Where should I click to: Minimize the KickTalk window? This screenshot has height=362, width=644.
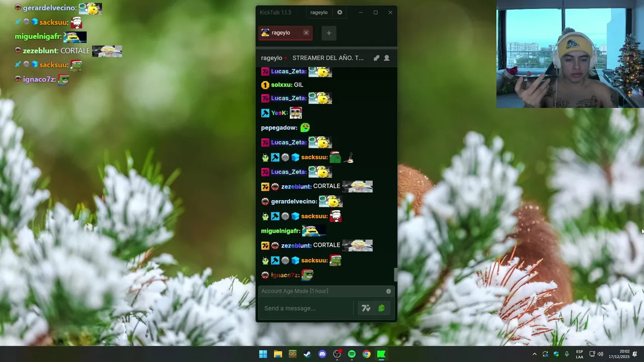pyautogui.click(x=361, y=13)
